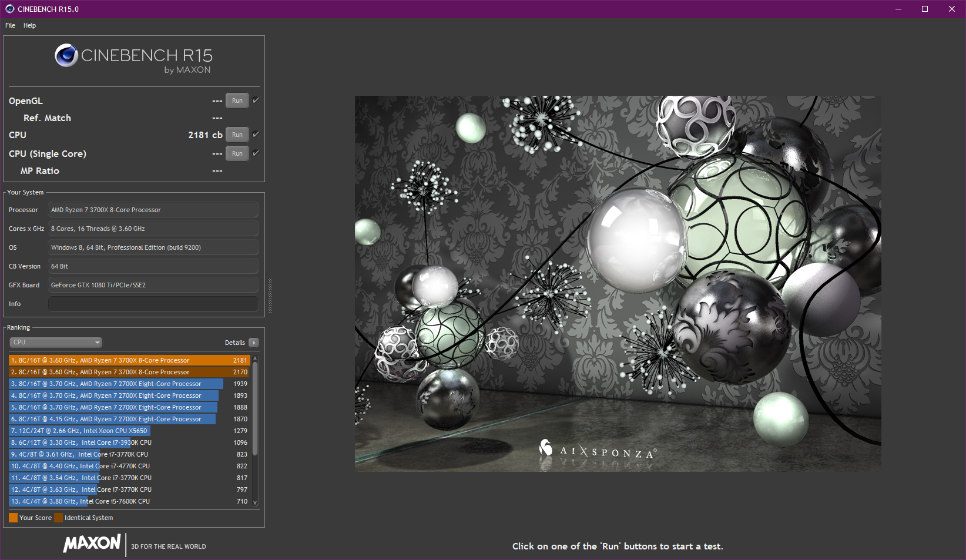The image size is (966, 560).
Task: Select rank 9 i7-3770K 3.61 GHz row
Action: (x=129, y=454)
